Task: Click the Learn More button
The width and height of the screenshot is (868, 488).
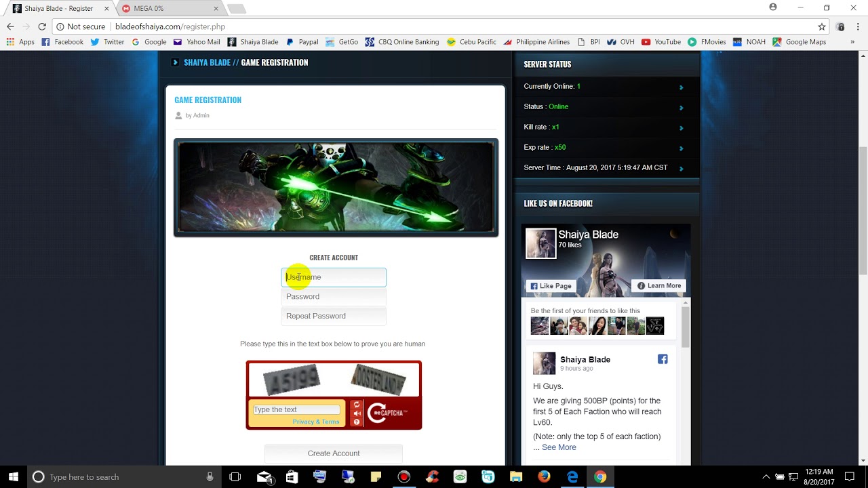Action: coord(659,286)
